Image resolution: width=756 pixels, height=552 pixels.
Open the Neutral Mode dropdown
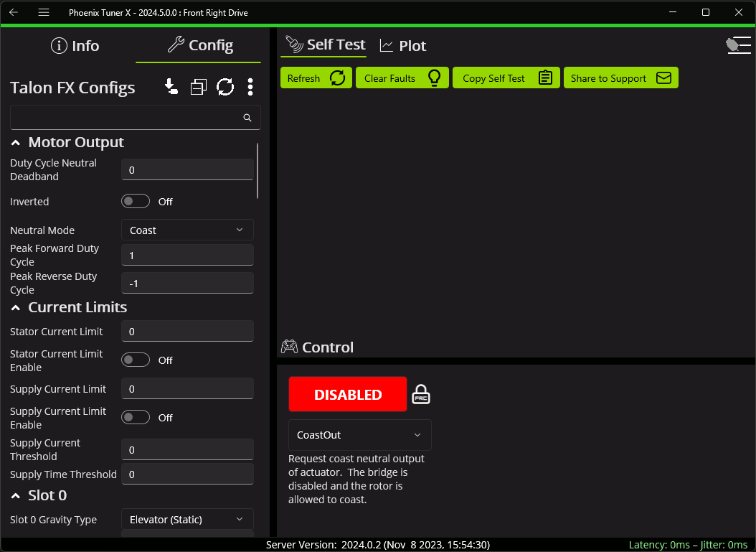187,230
